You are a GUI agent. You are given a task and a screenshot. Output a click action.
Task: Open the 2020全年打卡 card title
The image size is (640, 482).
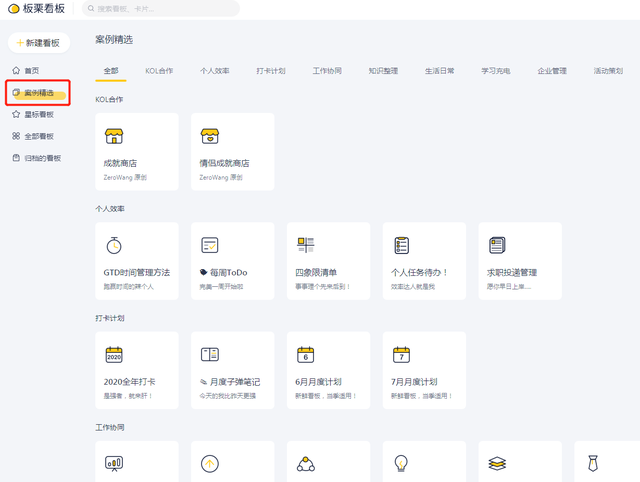pyautogui.click(x=129, y=382)
